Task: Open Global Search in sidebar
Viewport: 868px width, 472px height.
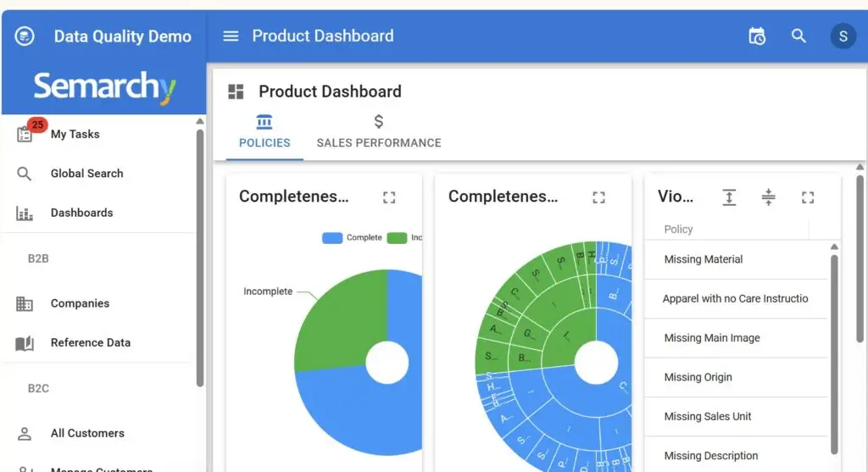Action: click(86, 174)
